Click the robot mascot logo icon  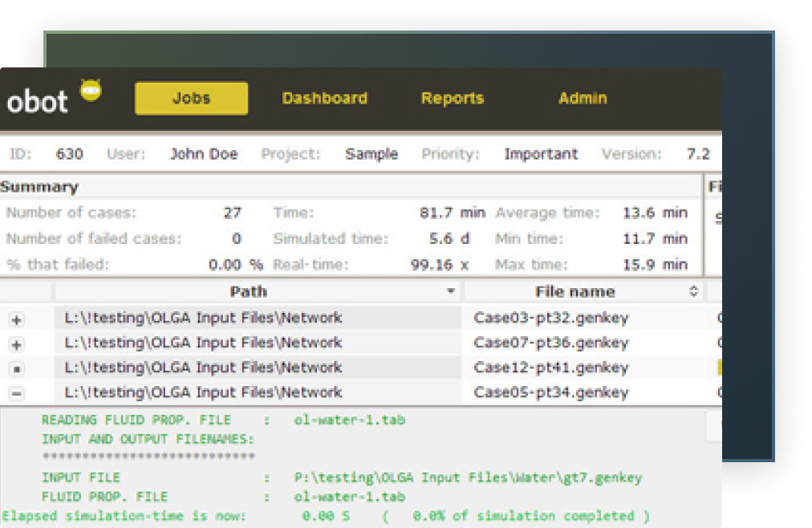coord(91,90)
